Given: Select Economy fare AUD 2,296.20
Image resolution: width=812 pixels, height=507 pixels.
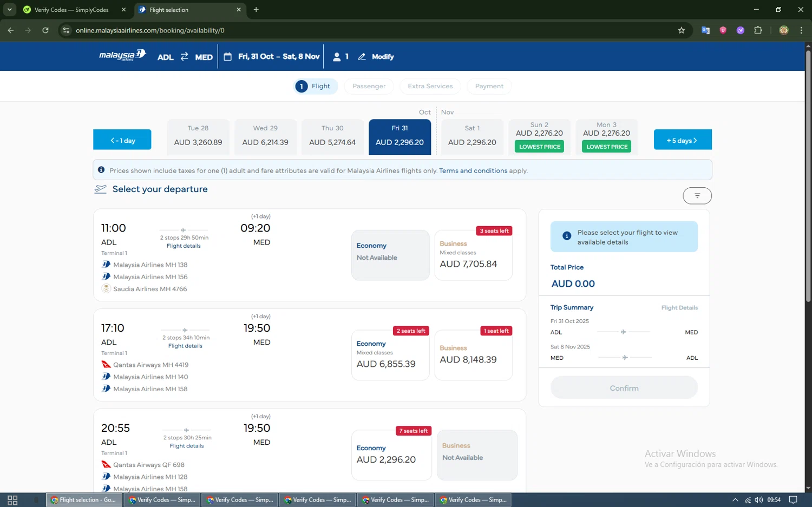Looking at the screenshot, I should 391,455.
